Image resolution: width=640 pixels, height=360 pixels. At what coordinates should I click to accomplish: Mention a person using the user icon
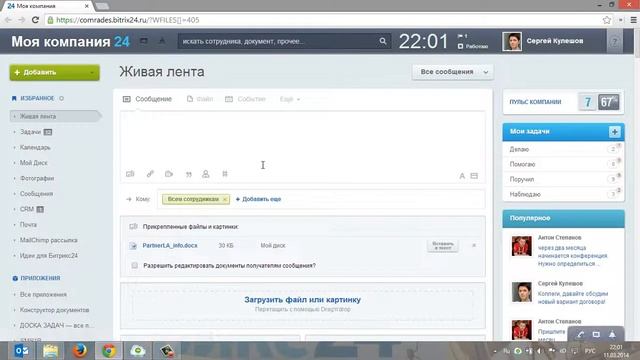pos(206,174)
